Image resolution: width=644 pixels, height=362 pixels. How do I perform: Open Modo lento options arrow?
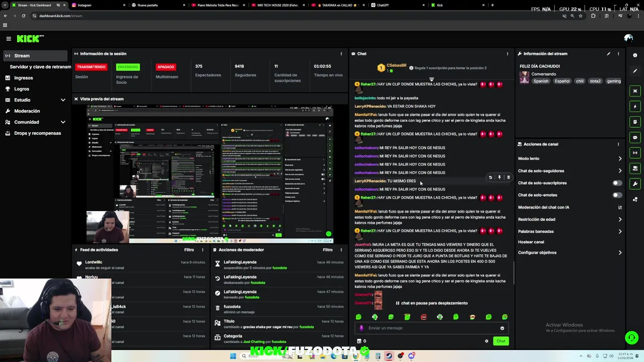pos(620,158)
